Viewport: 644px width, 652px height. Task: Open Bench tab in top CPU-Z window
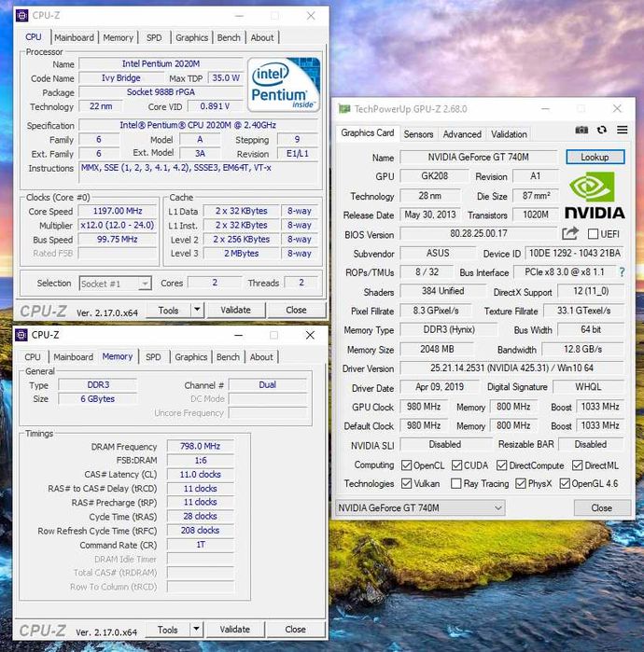pyautogui.click(x=229, y=37)
